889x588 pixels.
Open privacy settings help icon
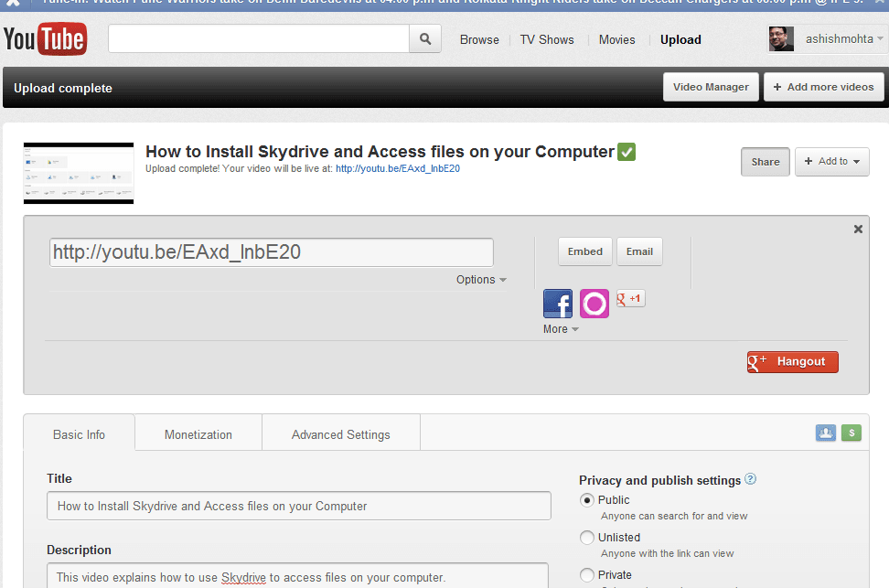point(750,479)
